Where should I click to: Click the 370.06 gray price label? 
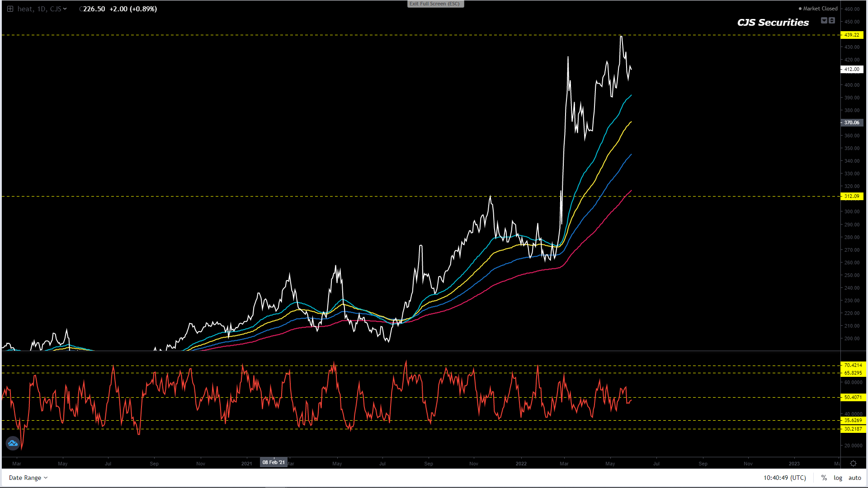click(x=852, y=122)
